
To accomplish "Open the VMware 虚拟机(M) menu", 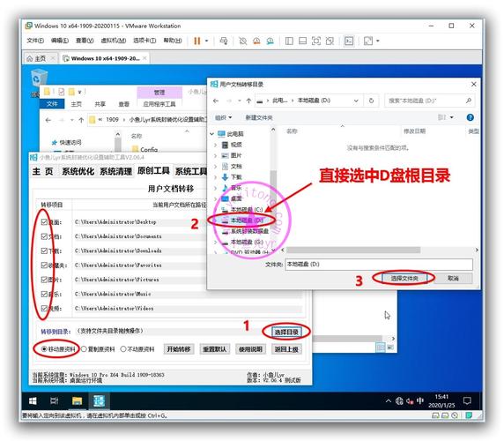I will [113, 41].
